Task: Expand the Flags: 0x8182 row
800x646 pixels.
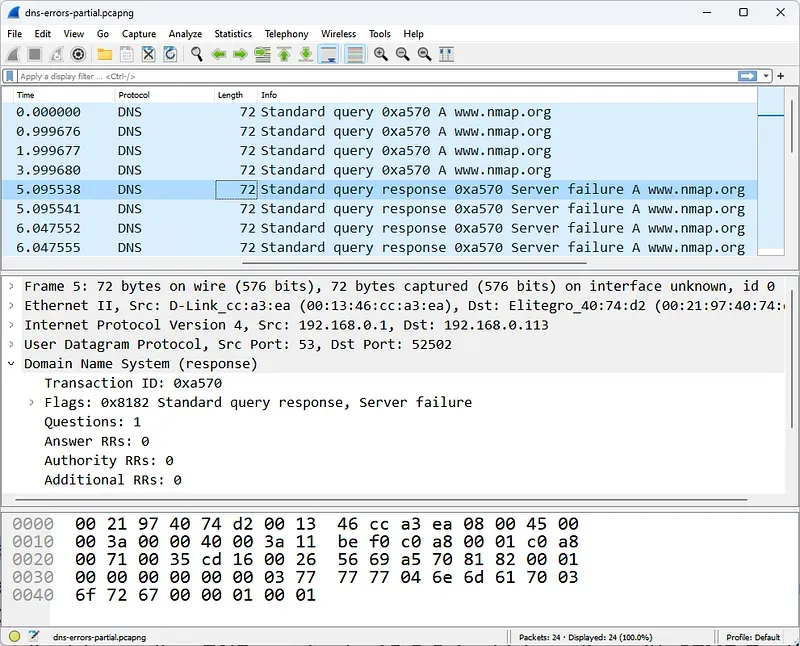Action: pyautogui.click(x=32, y=403)
